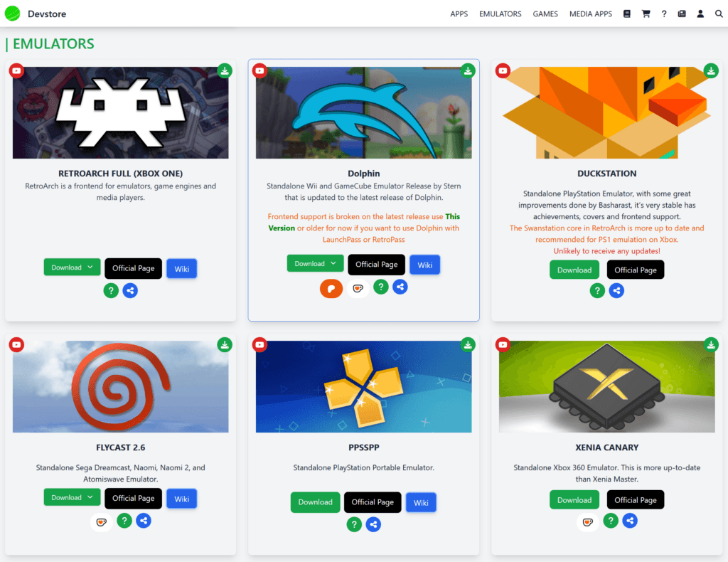Open the user account icon in the header

(700, 14)
